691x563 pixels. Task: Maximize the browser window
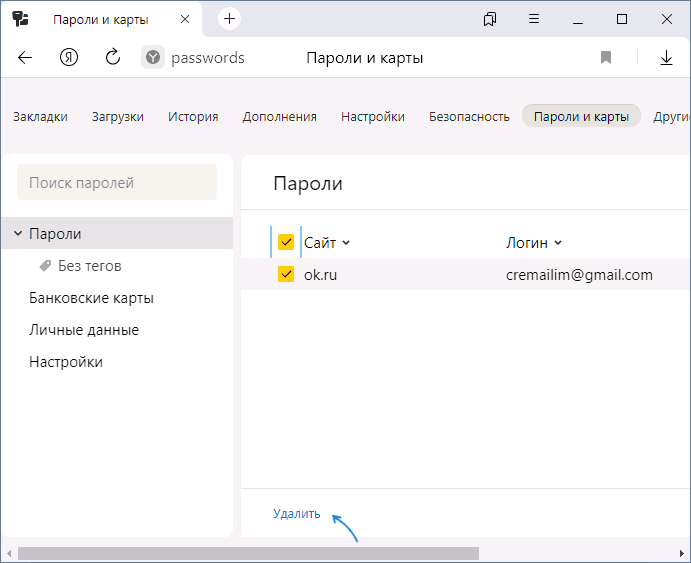coord(622,19)
